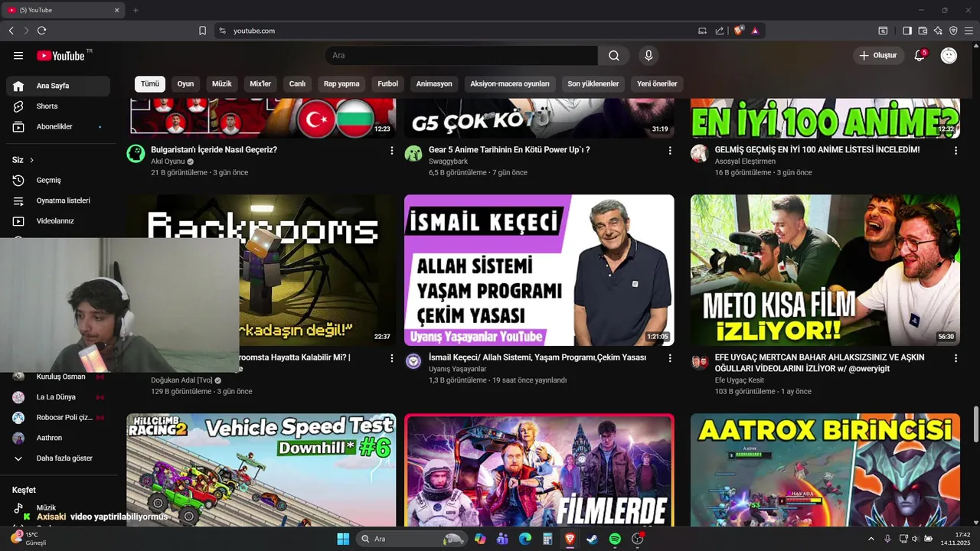Select the Rap yapma filter chip
980x551 pixels.
click(341, 84)
